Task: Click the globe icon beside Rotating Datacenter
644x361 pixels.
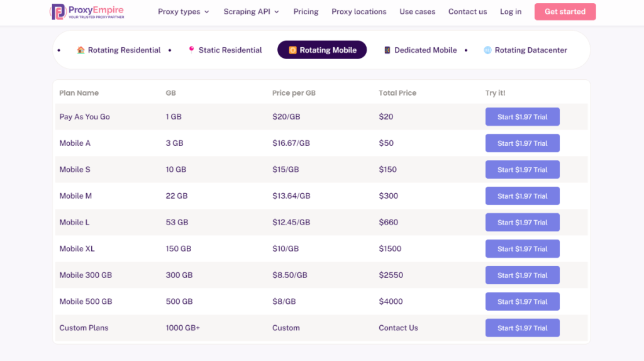Action: point(487,50)
